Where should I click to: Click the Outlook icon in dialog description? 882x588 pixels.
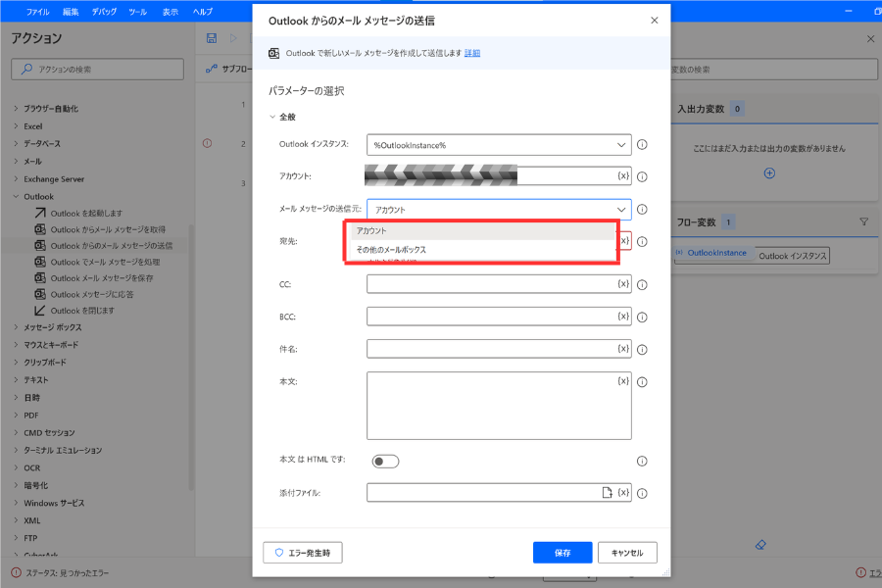point(274,53)
